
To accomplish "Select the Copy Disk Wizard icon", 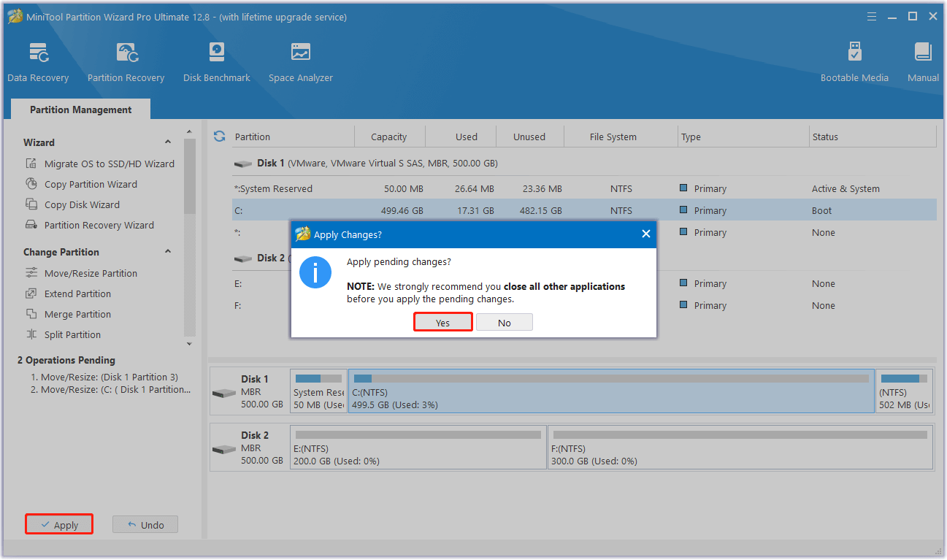I will [x=31, y=204].
